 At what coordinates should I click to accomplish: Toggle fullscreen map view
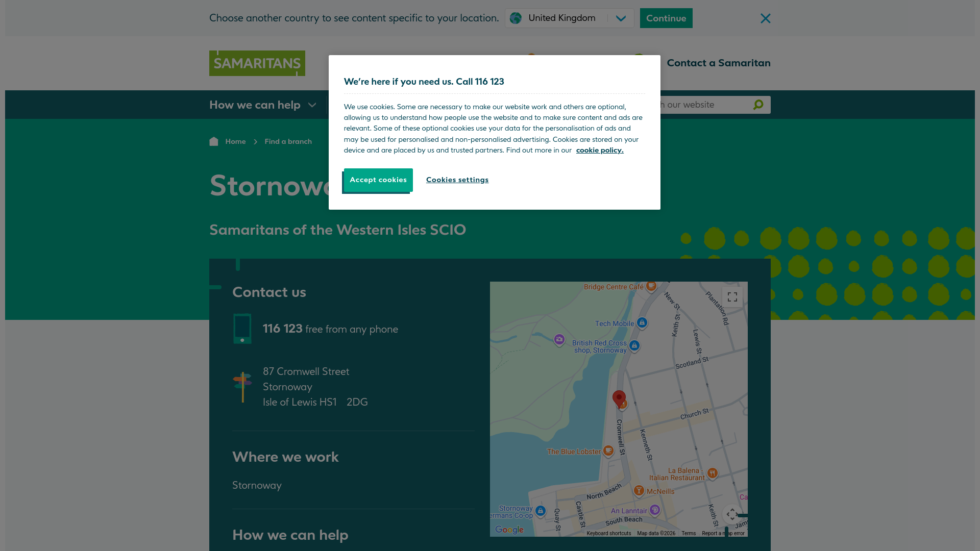pyautogui.click(x=732, y=297)
